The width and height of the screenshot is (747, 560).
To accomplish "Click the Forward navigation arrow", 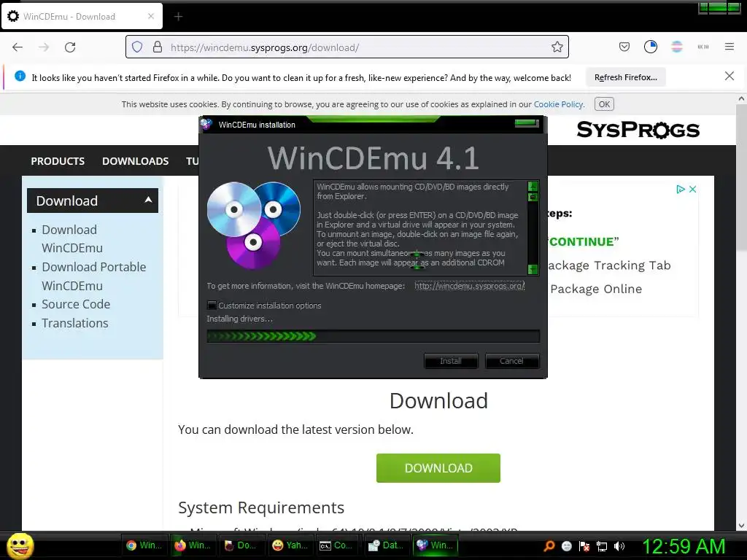I will coord(44,47).
